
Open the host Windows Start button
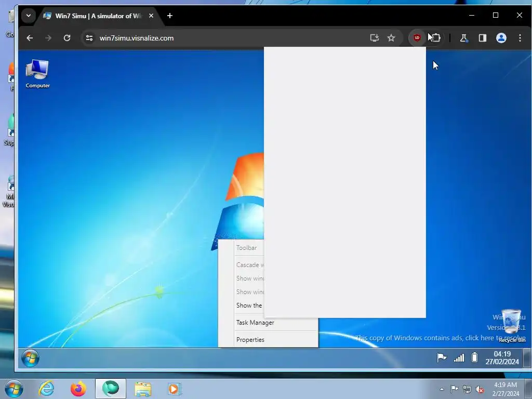pos(14,389)
